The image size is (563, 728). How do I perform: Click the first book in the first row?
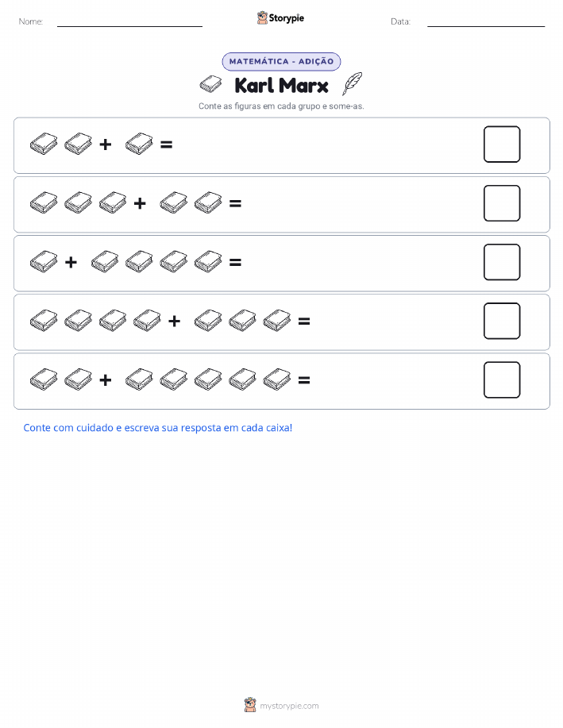[x=44, y=144]
